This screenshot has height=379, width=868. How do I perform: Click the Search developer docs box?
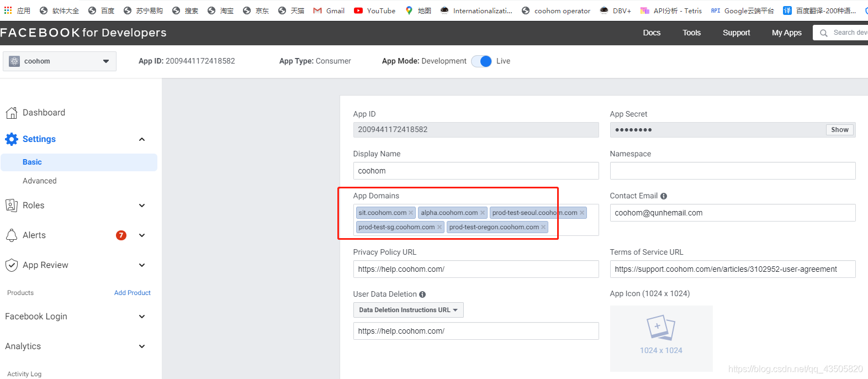[x=840, y=33]
